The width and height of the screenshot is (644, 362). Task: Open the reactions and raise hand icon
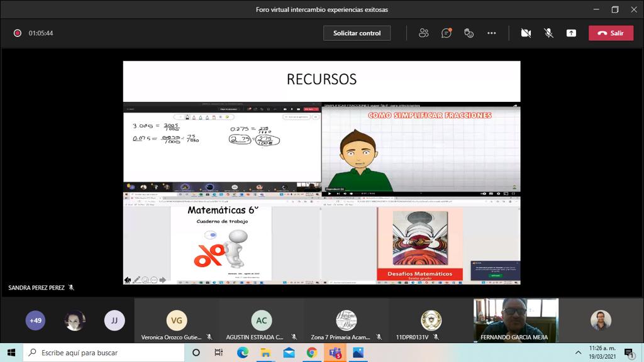tap(469, 33)
